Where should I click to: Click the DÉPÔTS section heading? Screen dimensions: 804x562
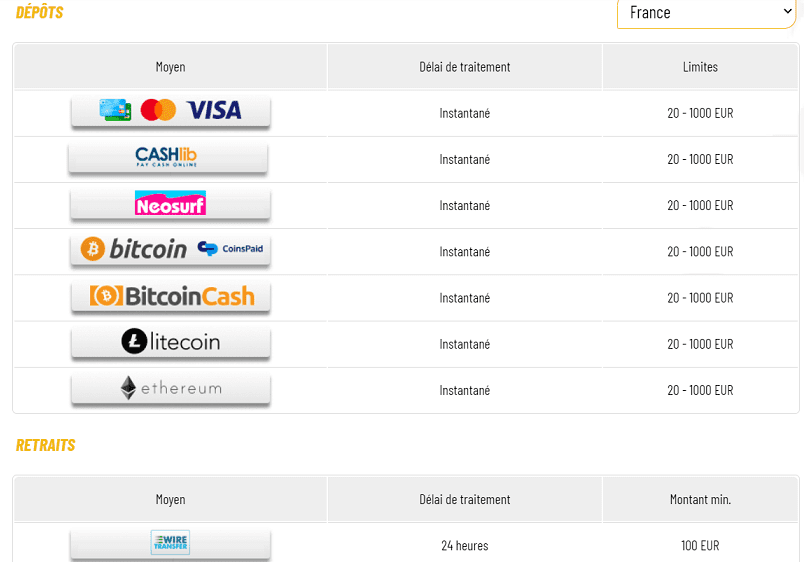coord(39,12)
